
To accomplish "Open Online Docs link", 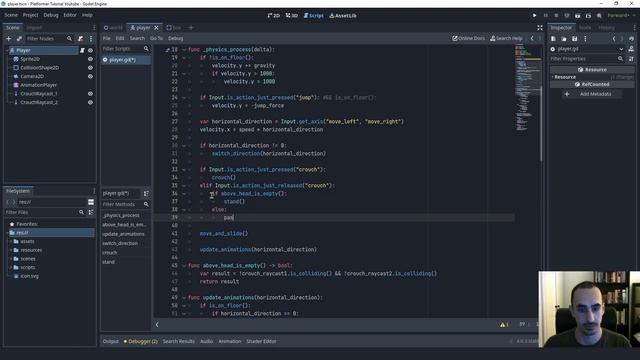I will coord(469,38).
